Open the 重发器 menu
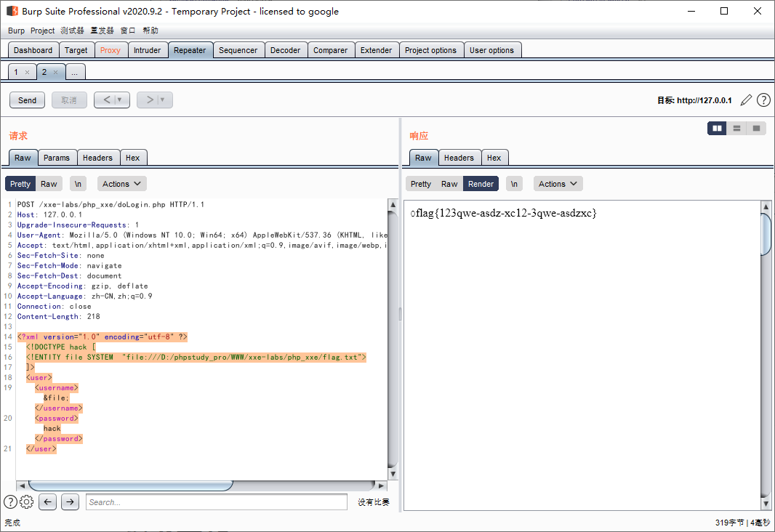The image size is (775, 532). pos(103,31)
